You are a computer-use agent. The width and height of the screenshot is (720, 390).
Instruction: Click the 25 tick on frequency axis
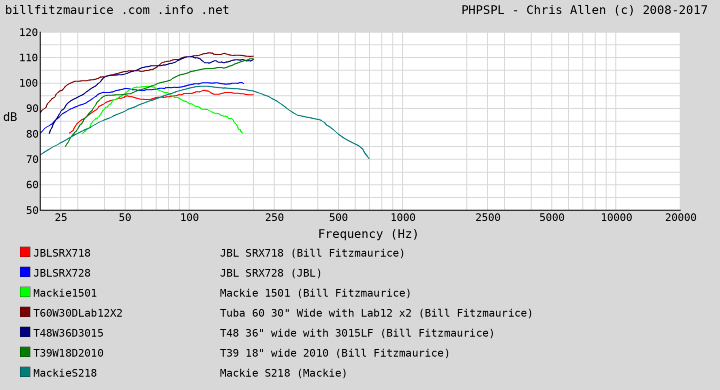click(61, 217)
